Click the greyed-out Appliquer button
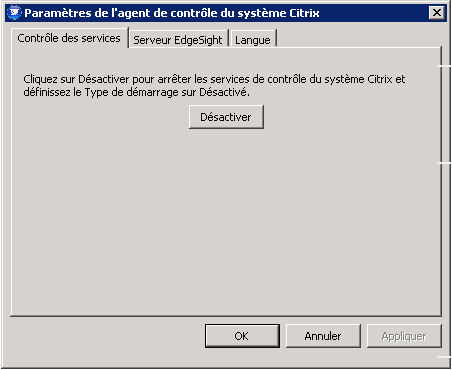The height and width of the screenshot is (370, 452). (x=404, y=336)
